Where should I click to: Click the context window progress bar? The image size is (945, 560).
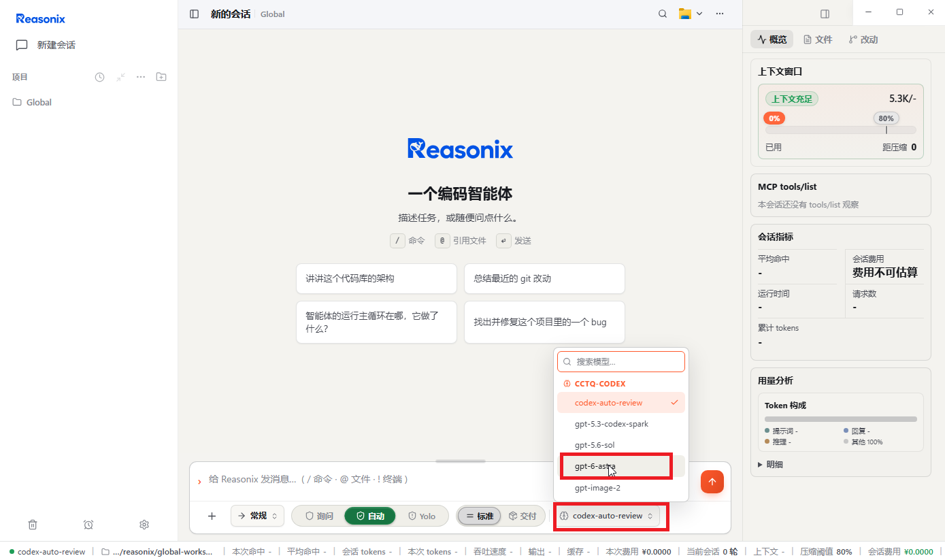click(x=840, y=130)
